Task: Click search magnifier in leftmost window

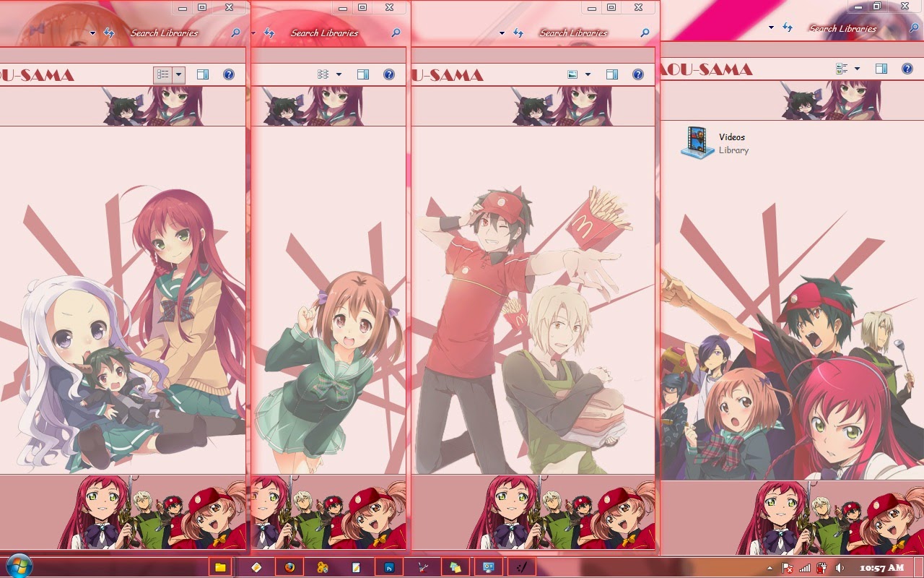Action: 235,33
